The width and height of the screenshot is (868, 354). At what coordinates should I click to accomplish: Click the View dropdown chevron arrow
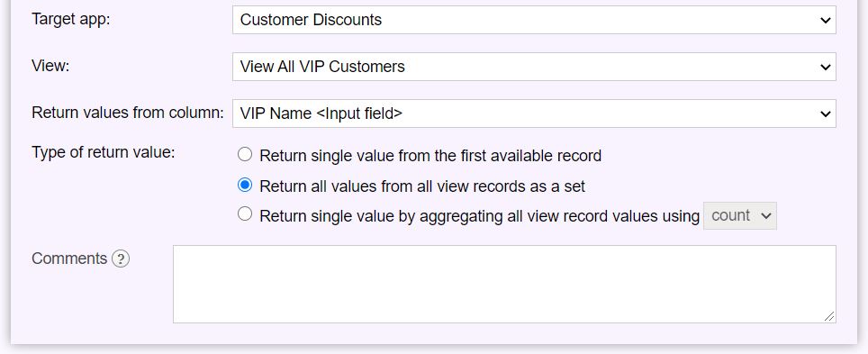(826, 67)
